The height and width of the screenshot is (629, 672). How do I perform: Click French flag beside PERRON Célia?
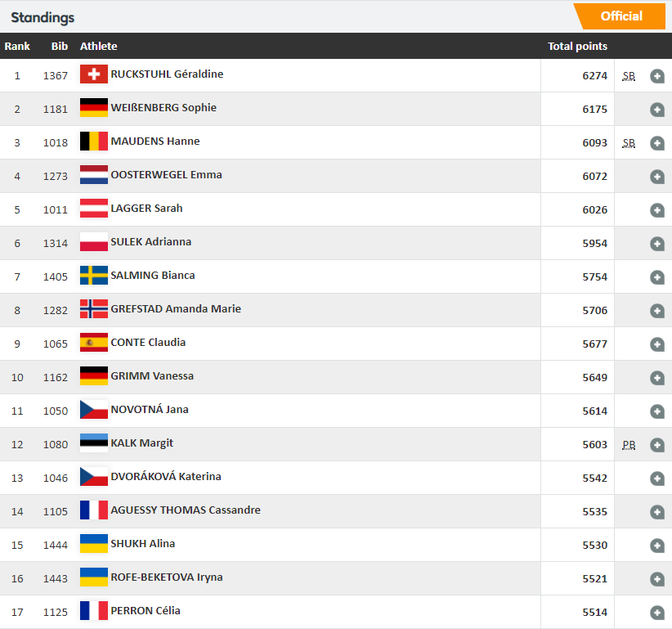(x=94, y=610)
